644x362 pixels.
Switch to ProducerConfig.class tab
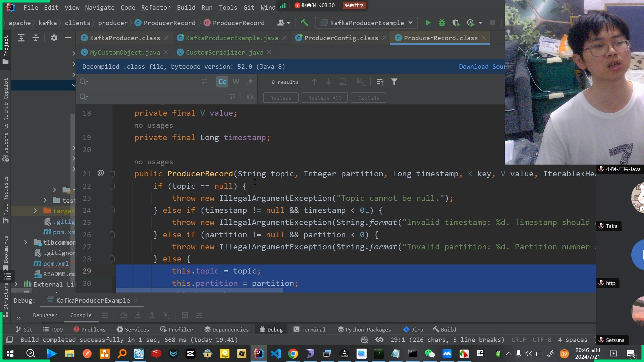341,38
